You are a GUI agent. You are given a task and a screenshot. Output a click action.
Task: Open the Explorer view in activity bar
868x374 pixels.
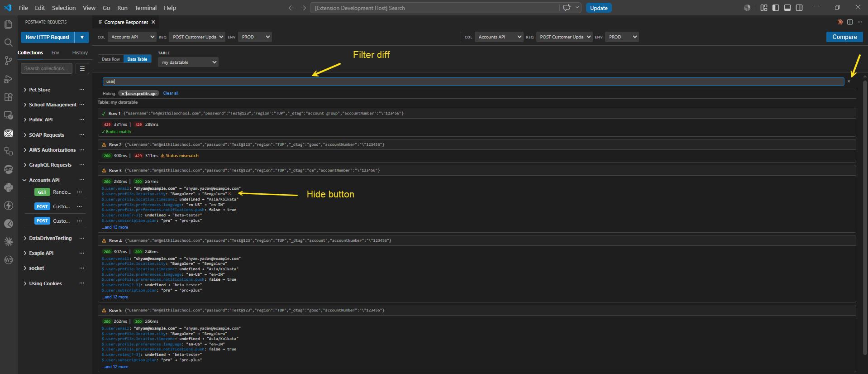[x=8, y=24]
